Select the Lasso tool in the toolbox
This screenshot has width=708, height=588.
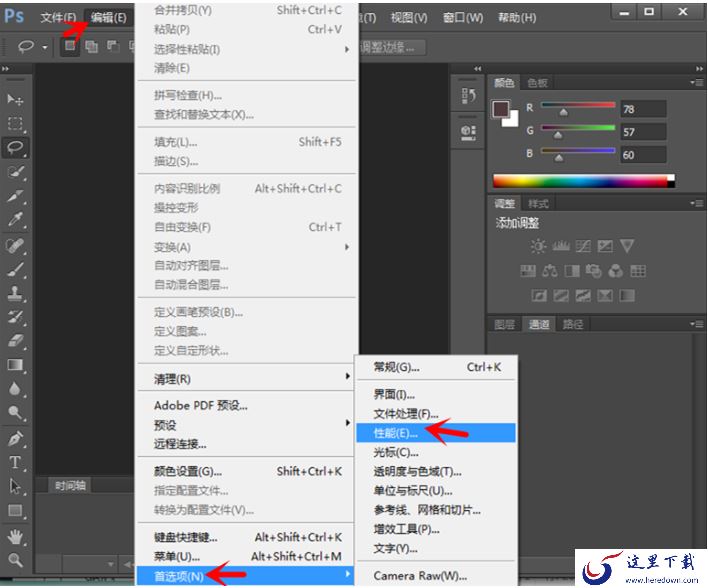coord(15,147)
